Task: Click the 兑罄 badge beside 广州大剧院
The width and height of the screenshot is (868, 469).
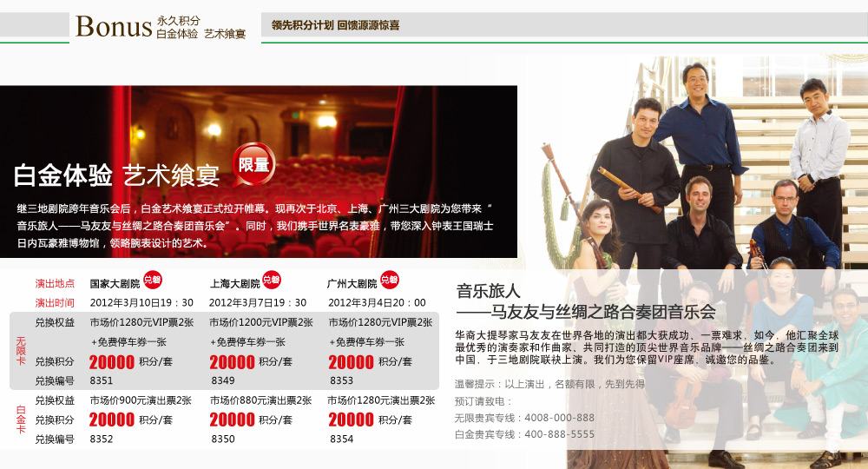Action: (390, 280)
